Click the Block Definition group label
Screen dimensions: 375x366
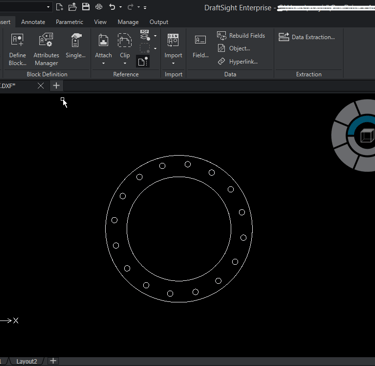point(47,74)
